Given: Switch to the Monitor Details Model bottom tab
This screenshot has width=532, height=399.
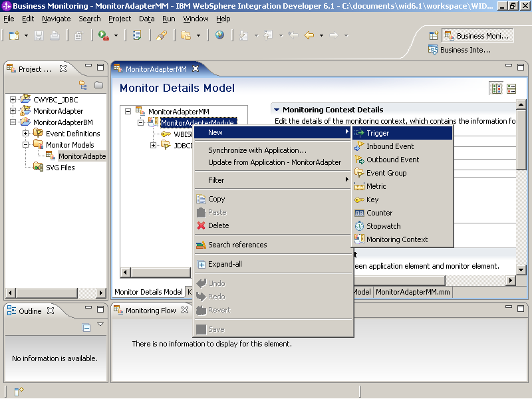Looking at the screenshot, I should (148, 292).
